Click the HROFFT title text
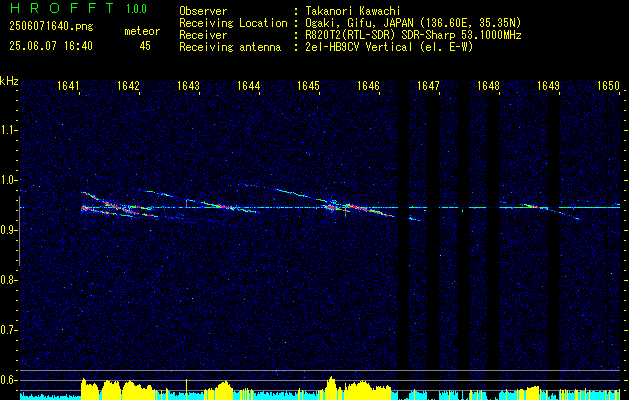 [62, 8]
